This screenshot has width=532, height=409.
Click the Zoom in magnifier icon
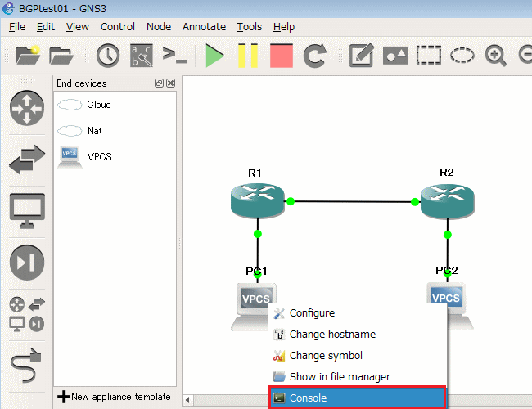pos(495,56)
